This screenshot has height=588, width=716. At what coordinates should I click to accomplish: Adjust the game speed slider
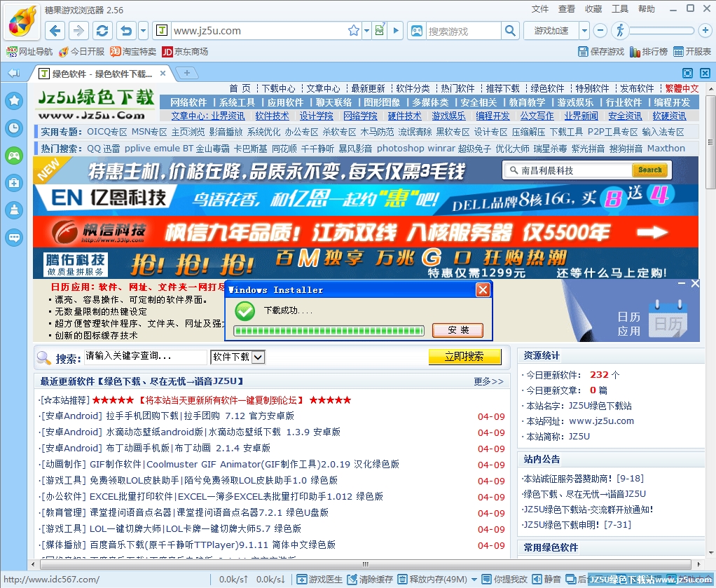[x=661, y=31]
